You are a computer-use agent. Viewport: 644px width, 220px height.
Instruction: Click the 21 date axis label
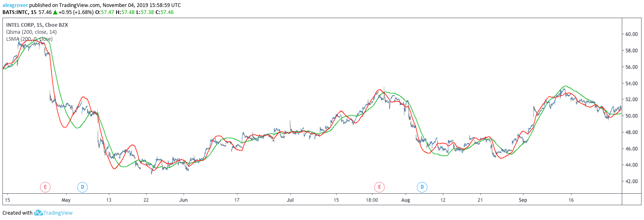(x=480, y=200)
